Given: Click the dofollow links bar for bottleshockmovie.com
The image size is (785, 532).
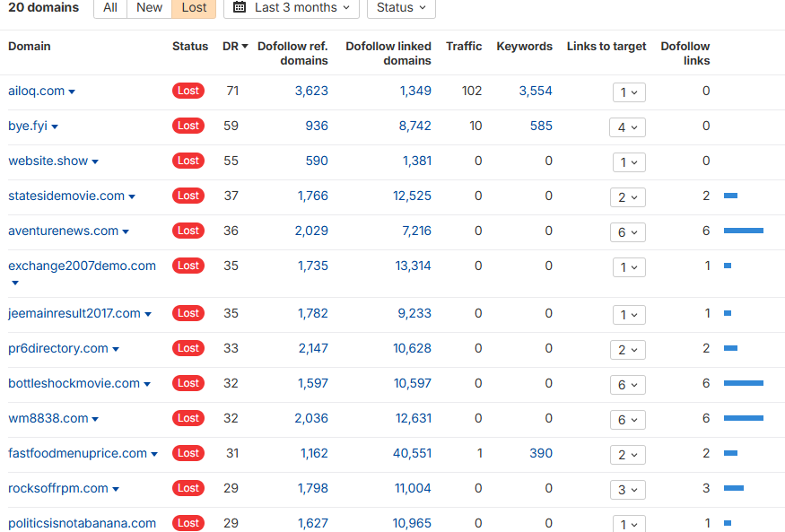Looking at the screenshot, I should pyautogui.click(x=743, y=383).
